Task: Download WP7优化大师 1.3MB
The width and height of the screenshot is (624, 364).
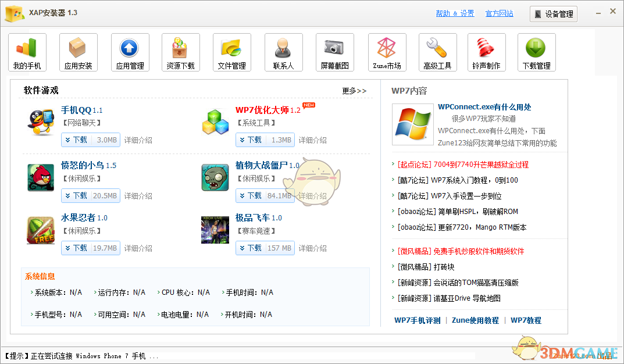Action: click(265, 140)
